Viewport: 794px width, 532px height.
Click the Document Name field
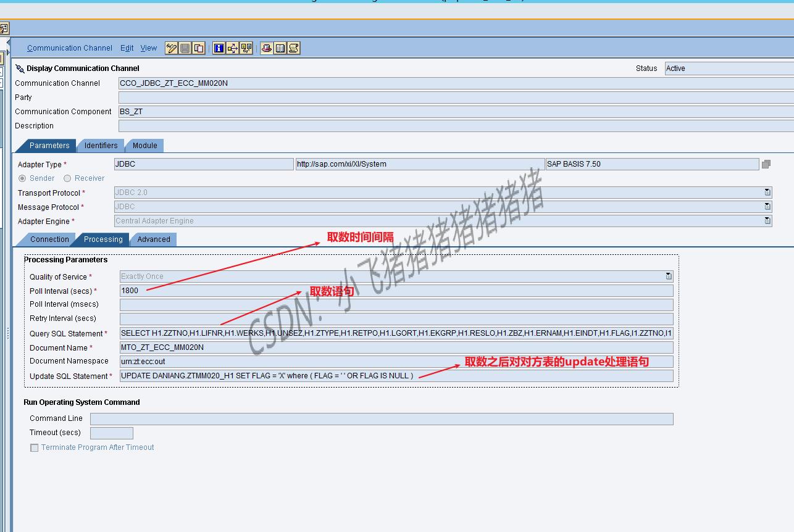(x=396, y=347)
